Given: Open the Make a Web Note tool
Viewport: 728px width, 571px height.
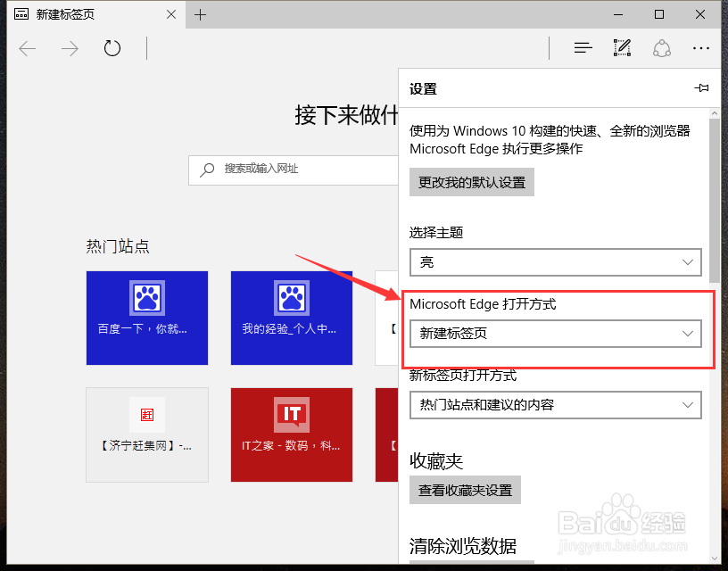Looking at the screenshot, I should click(x=622, y=47).
